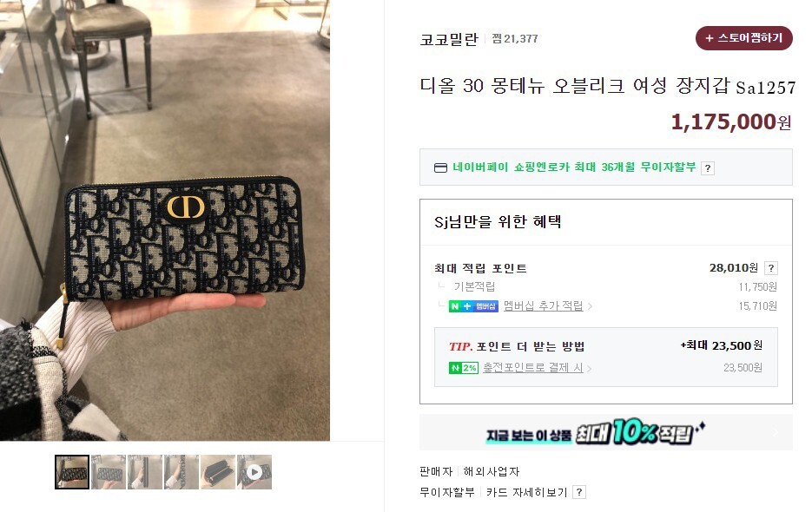Open help icon beside 무이자할부 banner
This screenshot has height=512, width=812.
(x=708, y=168)
